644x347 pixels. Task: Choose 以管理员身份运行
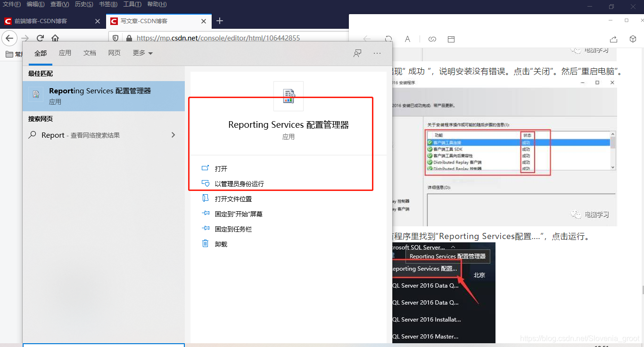(x=239, y=184)
